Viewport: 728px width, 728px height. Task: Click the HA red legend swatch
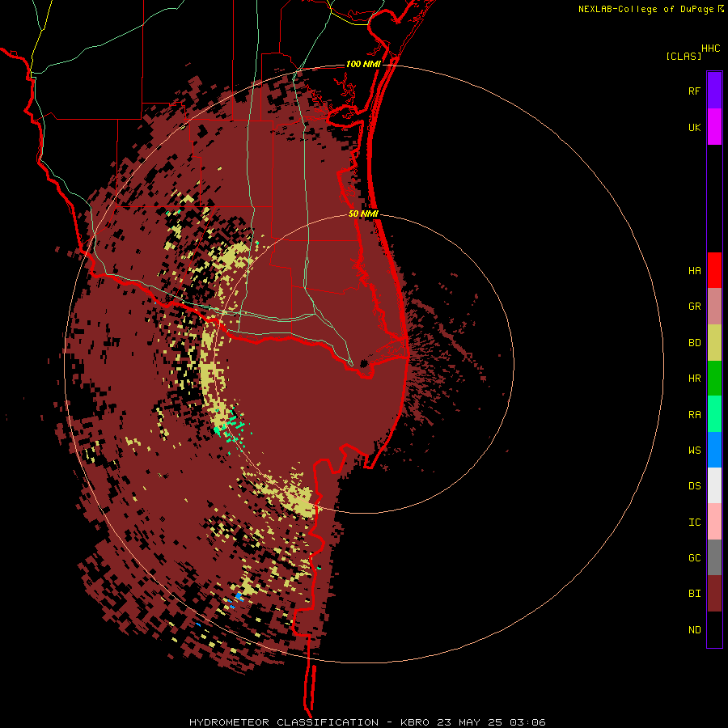point(714,270)
